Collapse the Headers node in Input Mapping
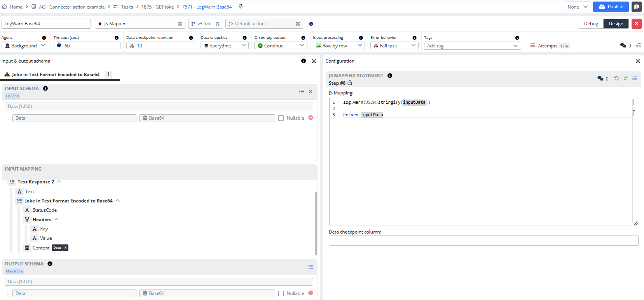This screenshot has width=644, height=300. [57, 220]
